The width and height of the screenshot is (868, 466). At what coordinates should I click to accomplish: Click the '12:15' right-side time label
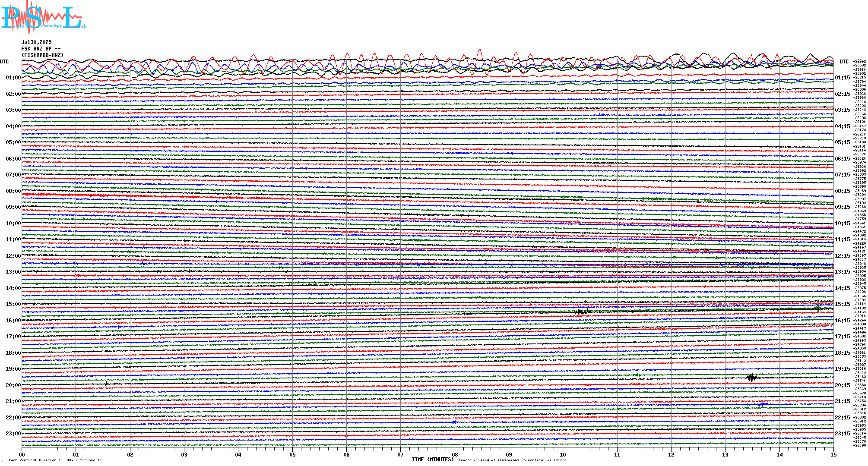tap(843, 256)
